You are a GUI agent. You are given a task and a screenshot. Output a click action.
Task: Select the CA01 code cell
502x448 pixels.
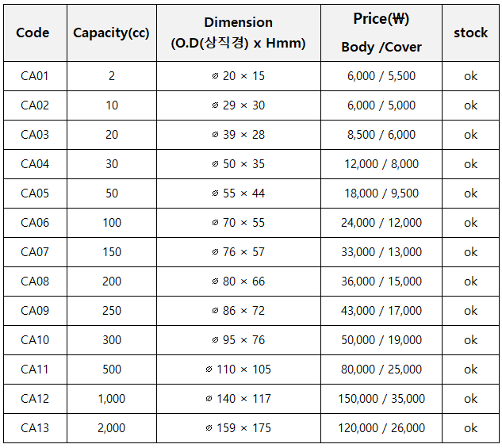coord(35,76)
